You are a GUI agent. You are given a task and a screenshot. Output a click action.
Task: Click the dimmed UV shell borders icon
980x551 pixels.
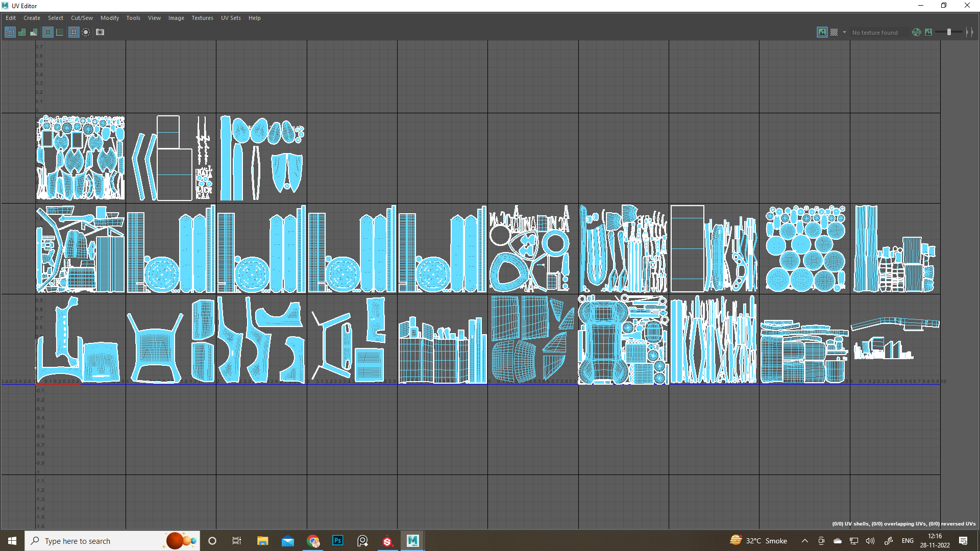pyautogui.click(x=60, y=32)
